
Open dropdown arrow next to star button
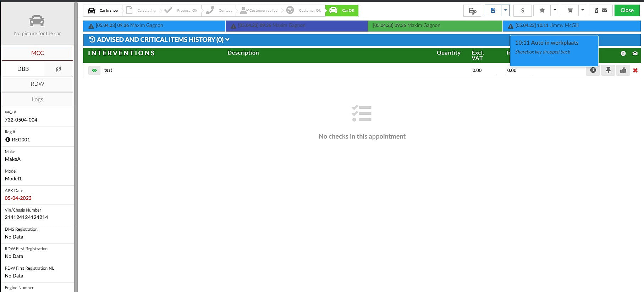[555, 11]
